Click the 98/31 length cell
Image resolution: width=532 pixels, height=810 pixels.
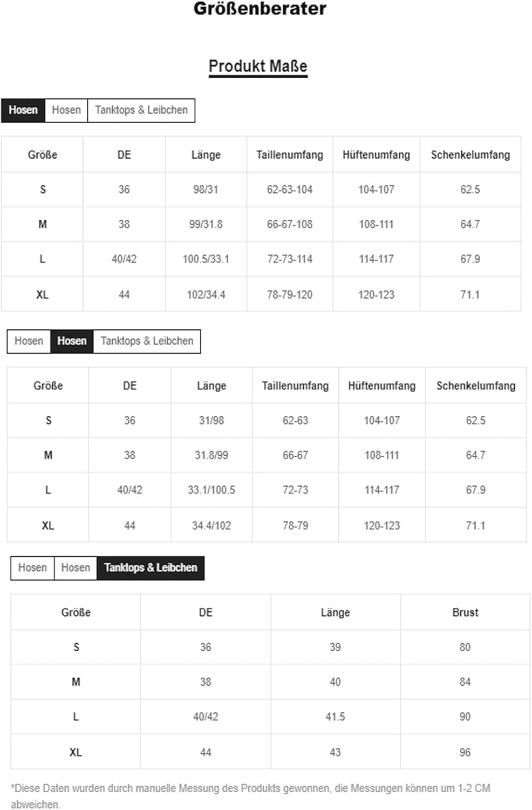click(206, 190)
